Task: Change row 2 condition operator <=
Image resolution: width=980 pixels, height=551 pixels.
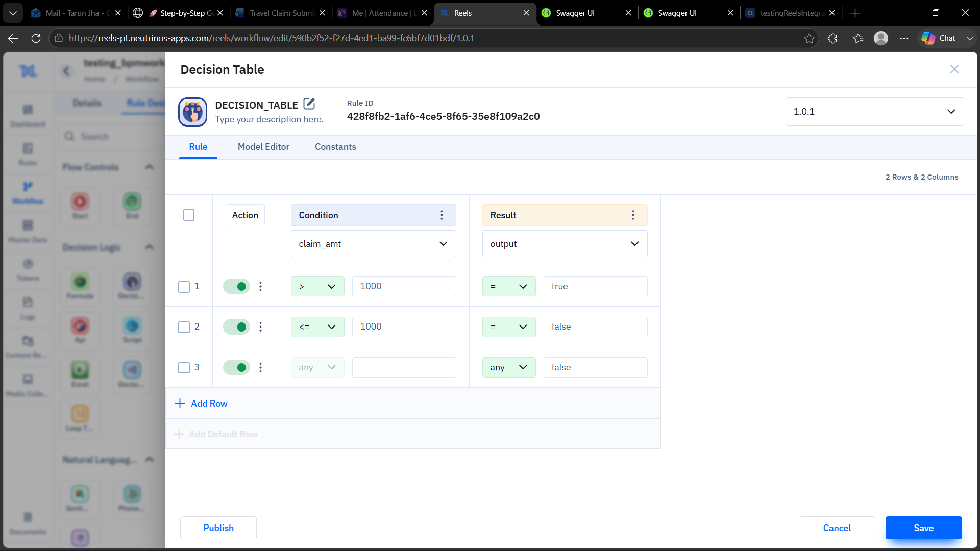Action: coord(317,327)
